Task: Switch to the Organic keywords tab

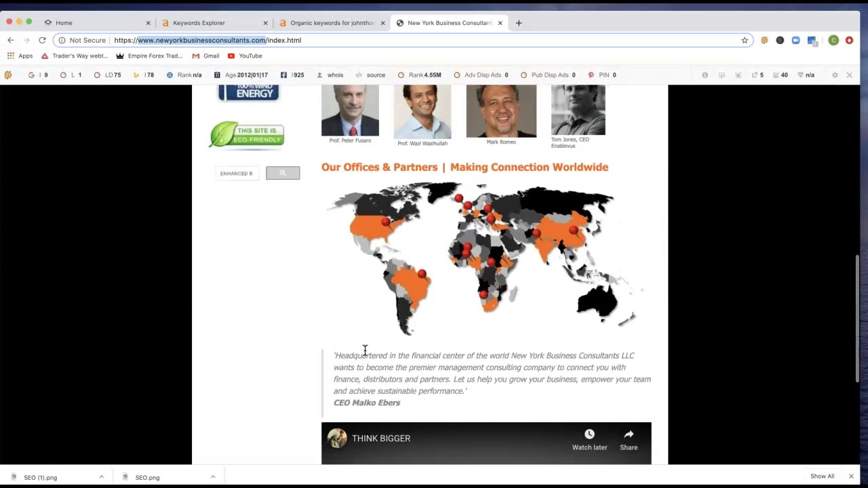Action: (332, 22)
